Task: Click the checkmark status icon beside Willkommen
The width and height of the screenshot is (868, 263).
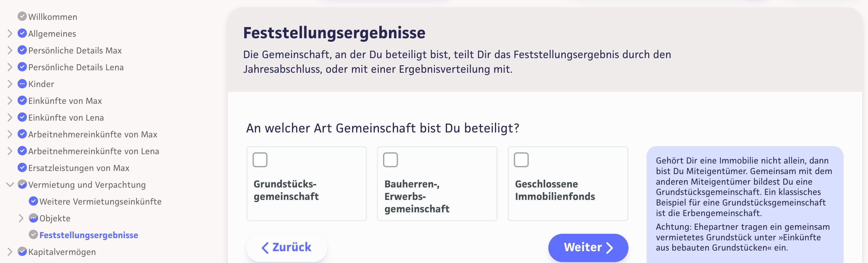Action: [x=22, y=16]
